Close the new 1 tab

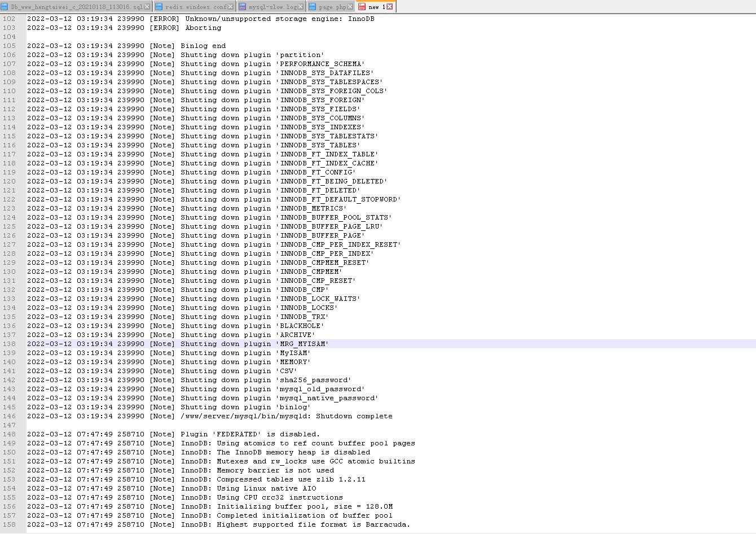(x=389, y=7)
